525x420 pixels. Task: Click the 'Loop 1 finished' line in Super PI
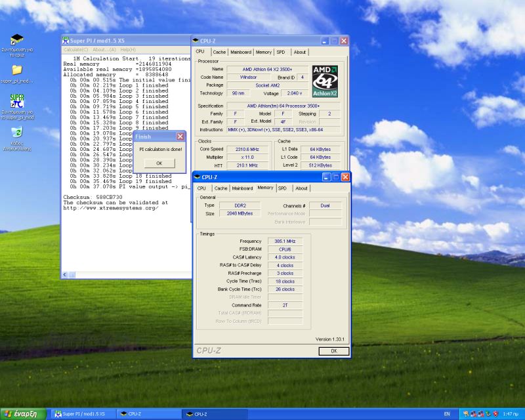119,85
